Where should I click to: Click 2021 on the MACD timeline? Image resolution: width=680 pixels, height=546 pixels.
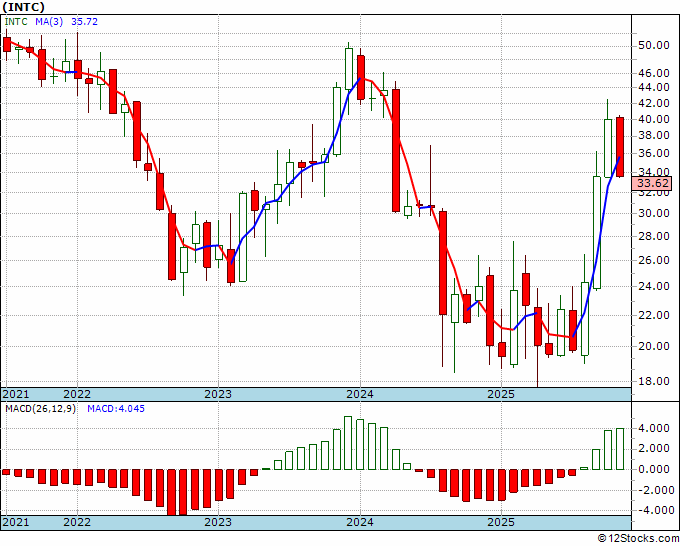coord(16,522)
